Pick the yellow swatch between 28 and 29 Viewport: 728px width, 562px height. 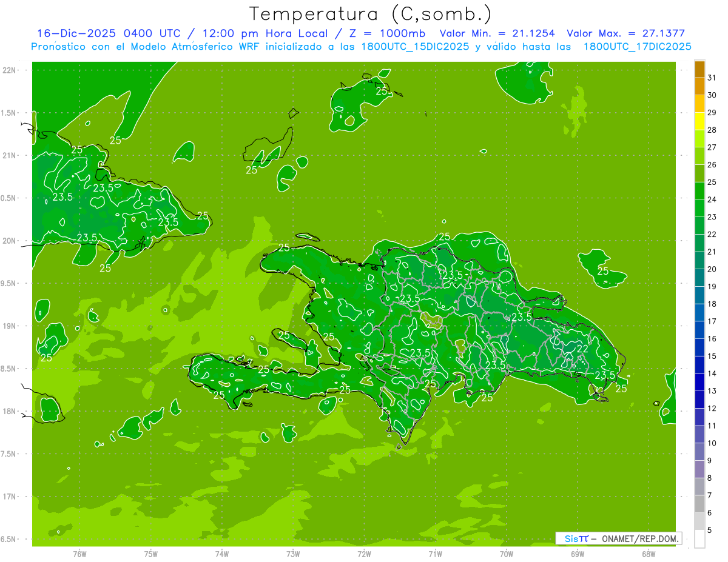point(699,121)
